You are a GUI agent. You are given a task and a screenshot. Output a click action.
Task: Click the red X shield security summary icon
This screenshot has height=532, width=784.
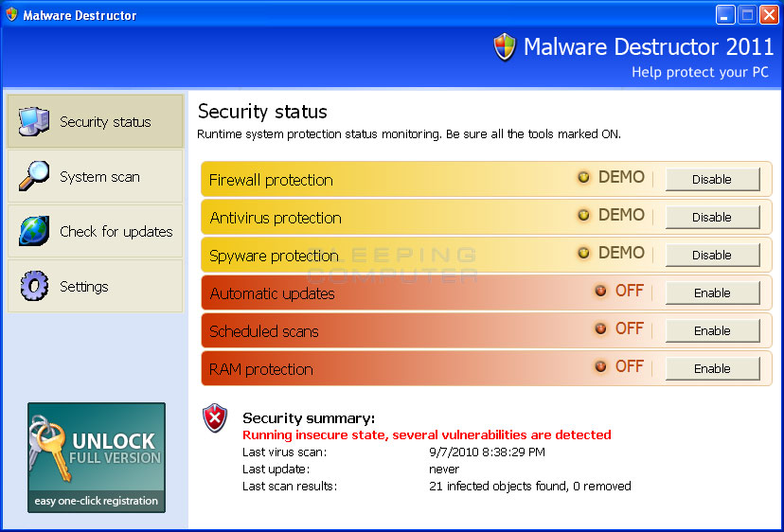coord(215,418)
